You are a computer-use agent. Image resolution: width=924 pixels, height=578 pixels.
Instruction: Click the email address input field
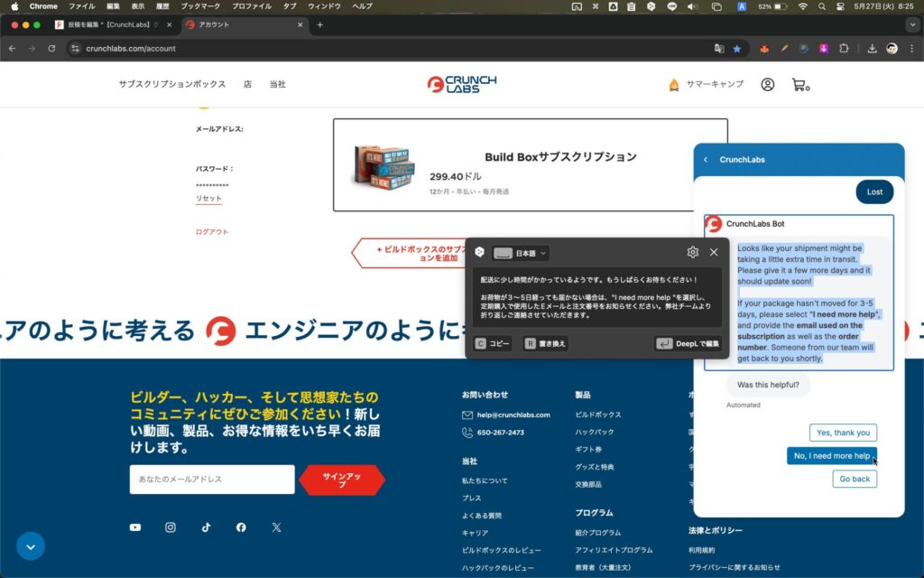[x=212, y=480]
